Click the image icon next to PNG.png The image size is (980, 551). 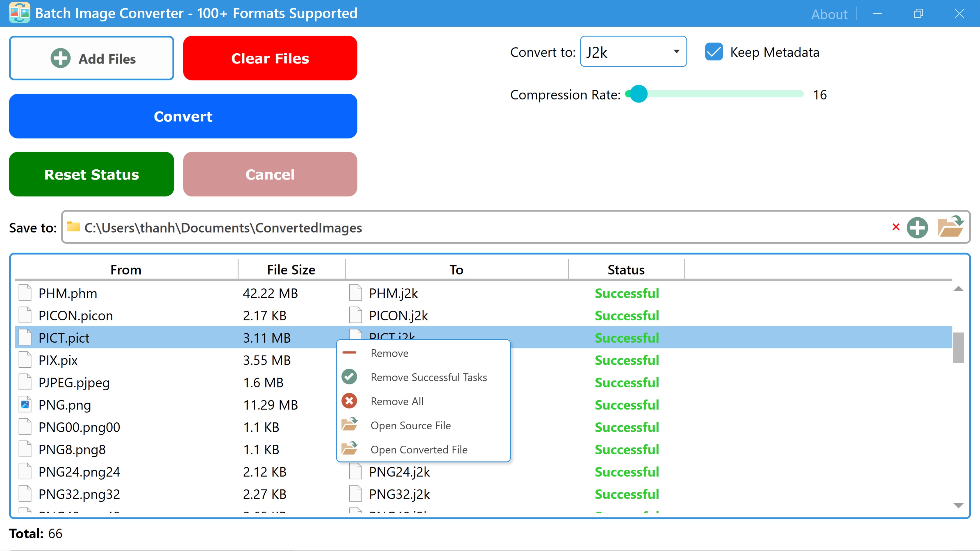pos(25,404)
